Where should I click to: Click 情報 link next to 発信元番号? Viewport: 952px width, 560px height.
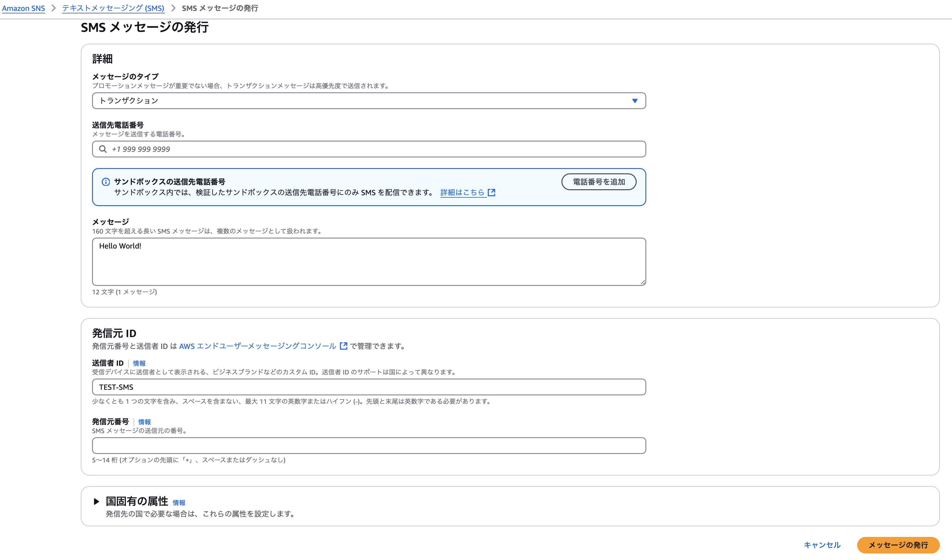tap(144, 422)
